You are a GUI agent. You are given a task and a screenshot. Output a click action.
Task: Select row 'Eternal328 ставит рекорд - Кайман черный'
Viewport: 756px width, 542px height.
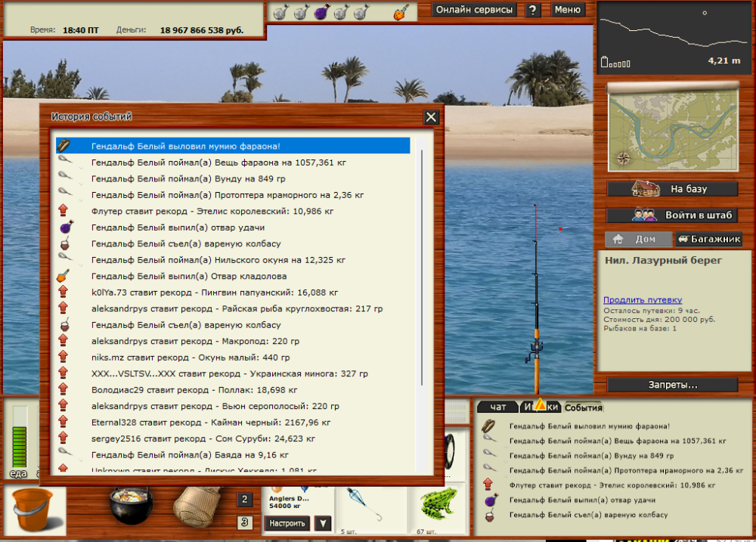(x=233, y=422)
